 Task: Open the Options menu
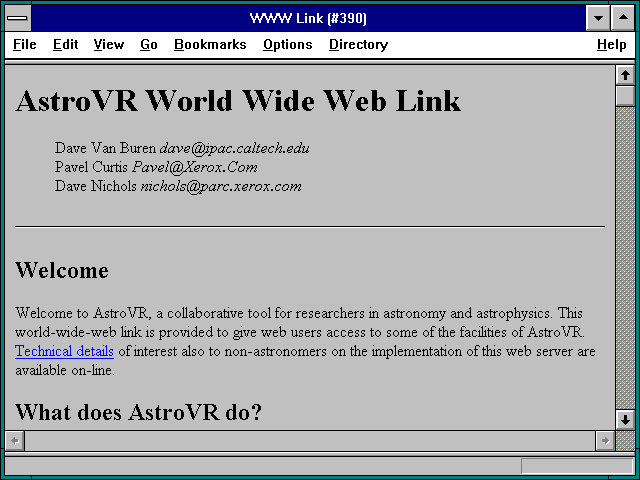click(x=288, y=44)
